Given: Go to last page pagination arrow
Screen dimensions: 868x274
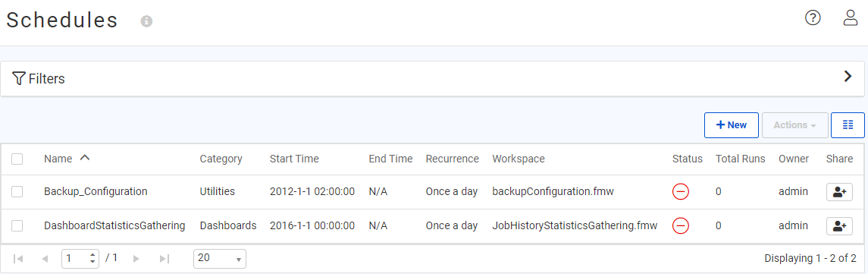Looking at the screenshot, I should pos(164,259).
